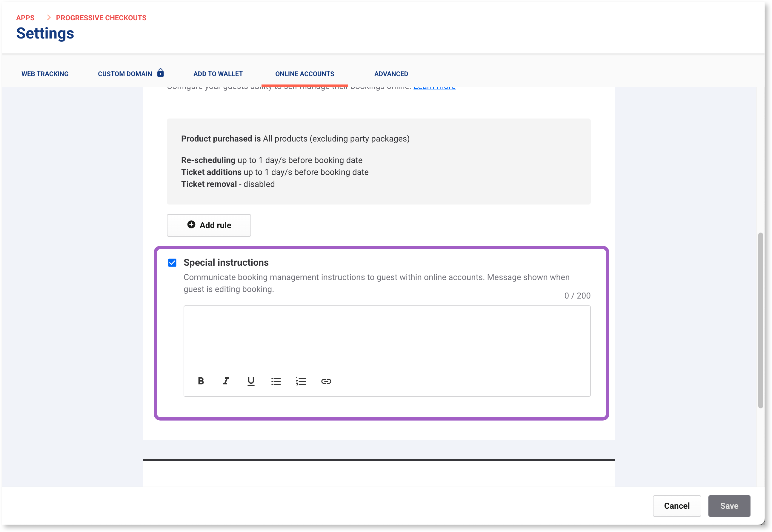This screenshot has height=532, width=772.
Task: Click inside the special instructions text area
Action: (387, 335)
